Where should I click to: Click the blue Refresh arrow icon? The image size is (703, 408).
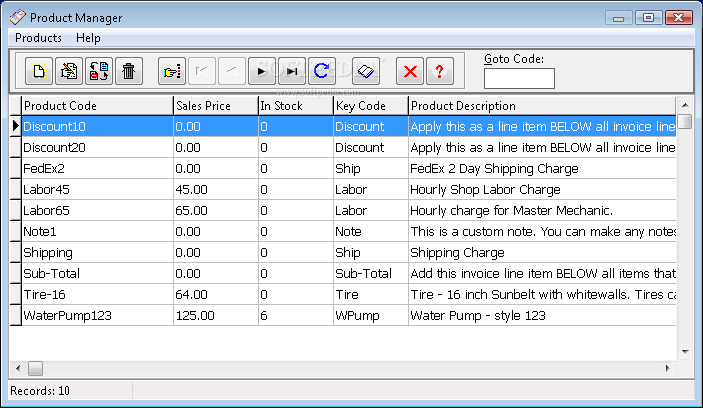[321, 71]
